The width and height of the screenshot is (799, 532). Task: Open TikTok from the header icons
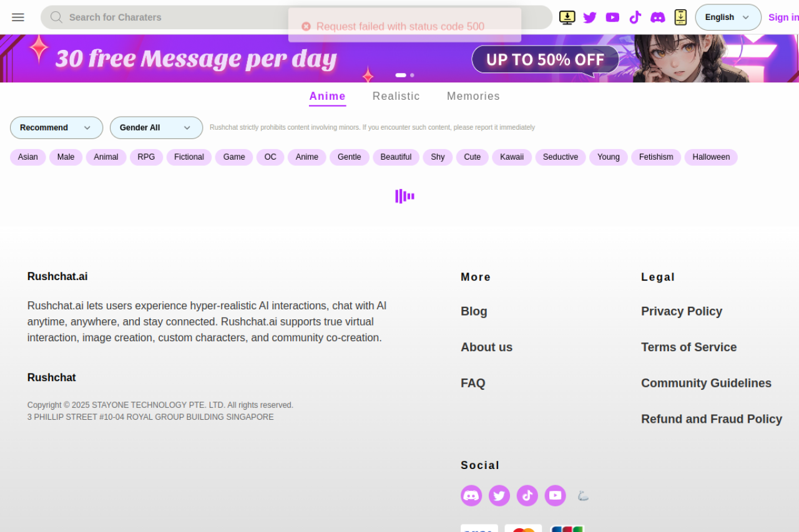point(635,17)
